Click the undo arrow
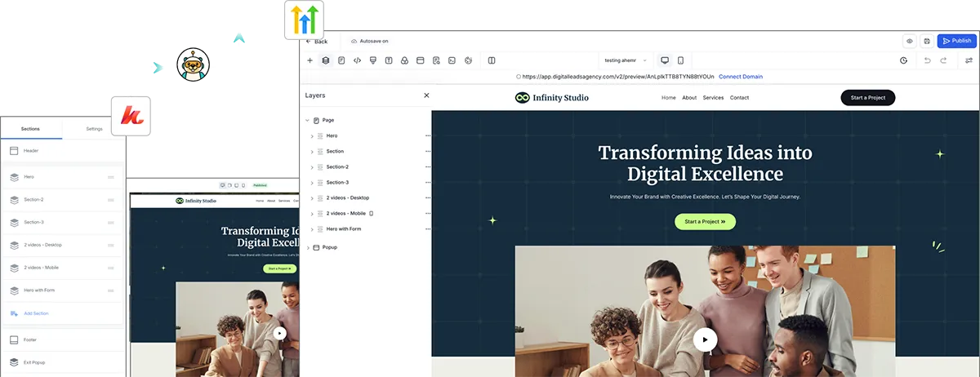Viewport: 980px width, 377px height. tap(927, 60)
